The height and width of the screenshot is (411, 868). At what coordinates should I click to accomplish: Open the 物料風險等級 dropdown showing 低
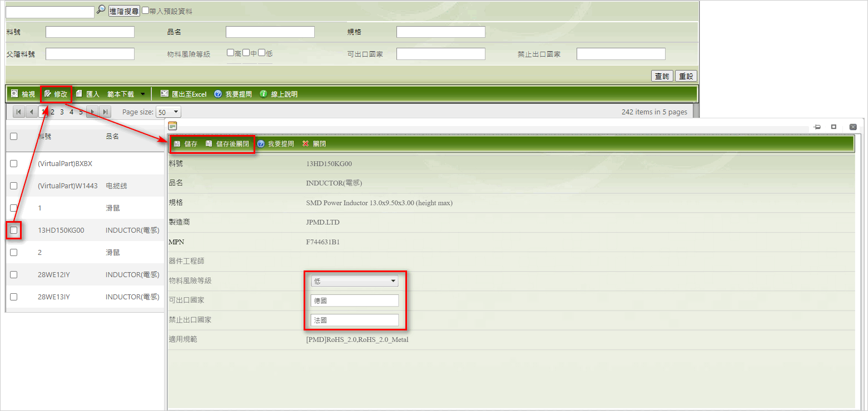(x=354, y=281)
